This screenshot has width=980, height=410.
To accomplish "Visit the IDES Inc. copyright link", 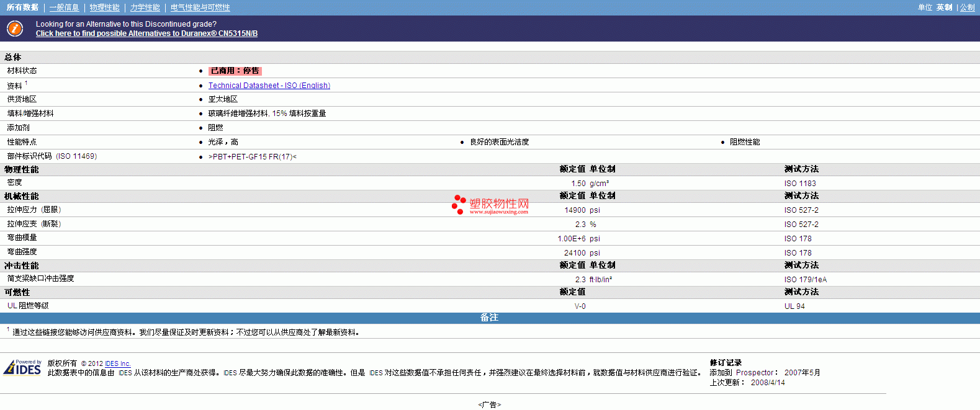I will pos(118,363).
